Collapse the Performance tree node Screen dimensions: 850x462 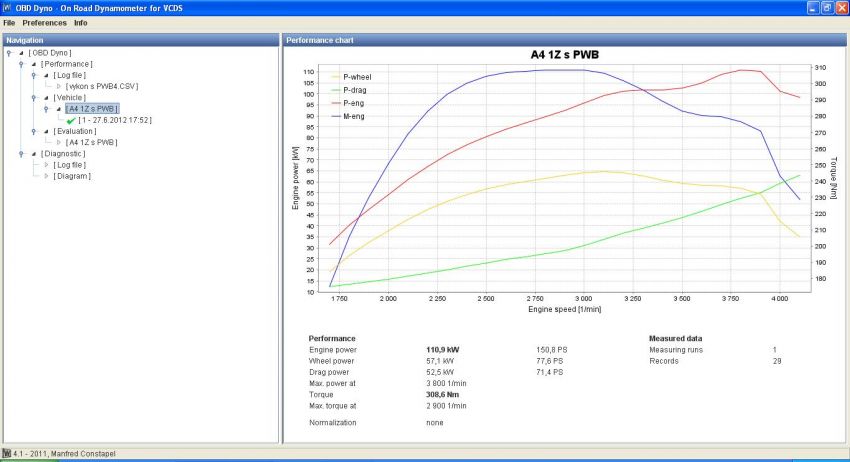click(x=34, y=64)
